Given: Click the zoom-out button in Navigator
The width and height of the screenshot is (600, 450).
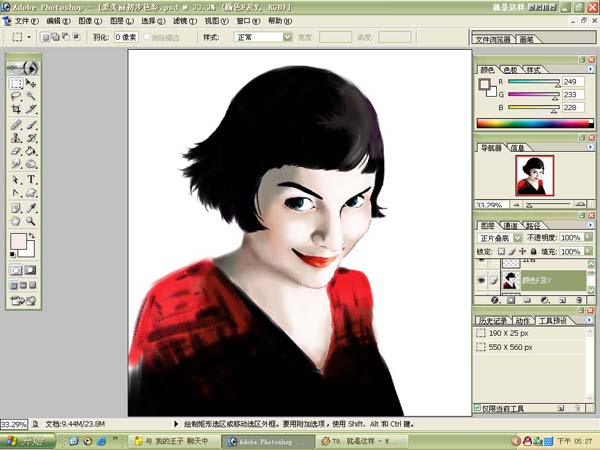Looking at the screenshot, I should coord(517,205).
